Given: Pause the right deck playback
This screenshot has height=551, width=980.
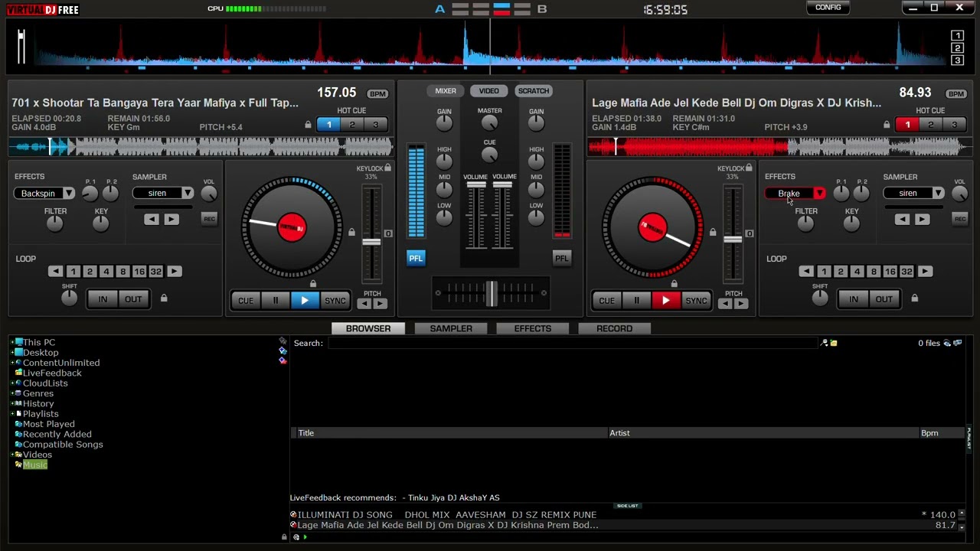Looking at the screenshot, I should coord(636,301).
